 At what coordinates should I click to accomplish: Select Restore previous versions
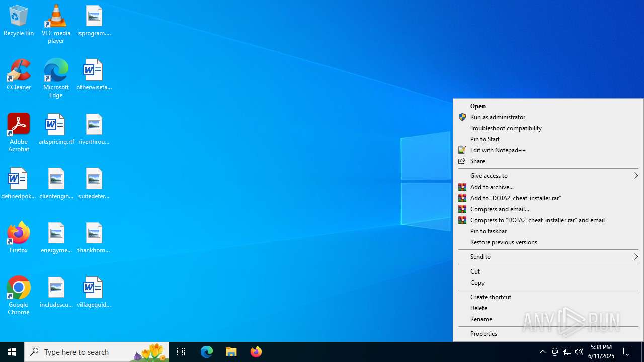click(548, 242)
